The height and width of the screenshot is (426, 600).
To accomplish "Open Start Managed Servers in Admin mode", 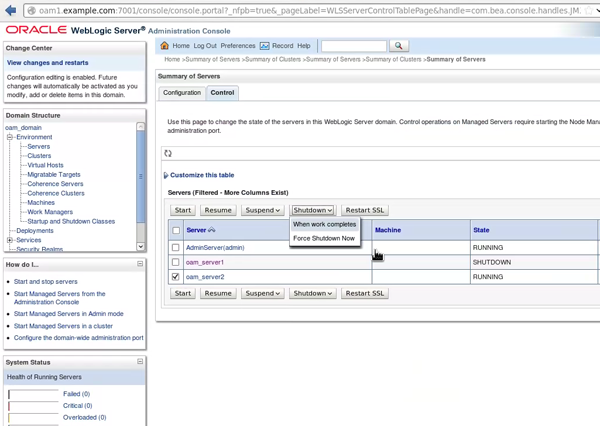I will [x=68, y=313].
